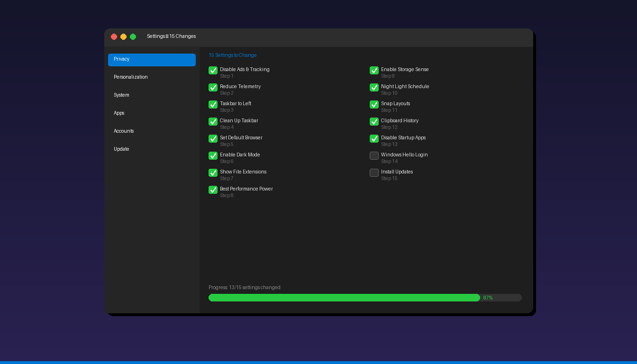Toggle the Enable Dark Mode checkbox

pos(213,155)
